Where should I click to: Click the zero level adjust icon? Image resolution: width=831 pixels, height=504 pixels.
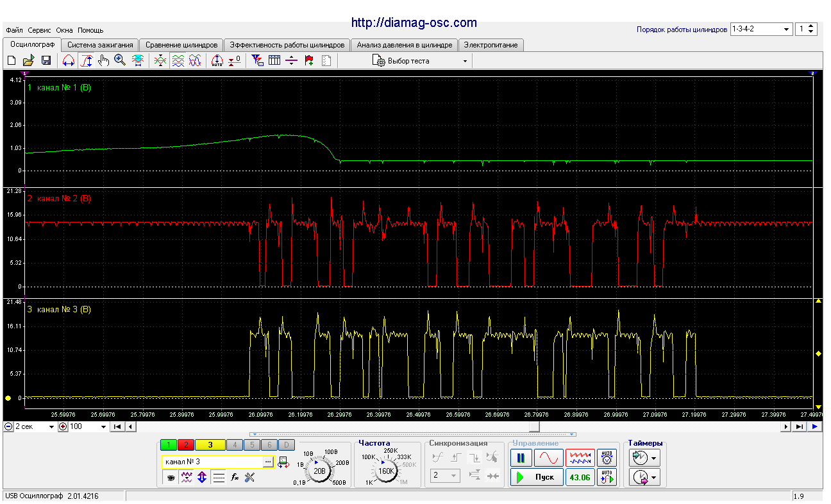tap(235, 61)
